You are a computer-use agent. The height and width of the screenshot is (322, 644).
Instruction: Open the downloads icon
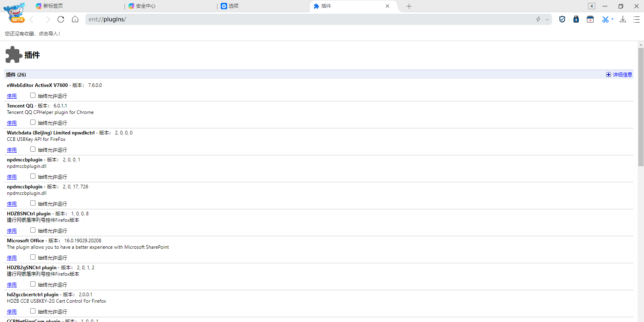click(623, 19)
